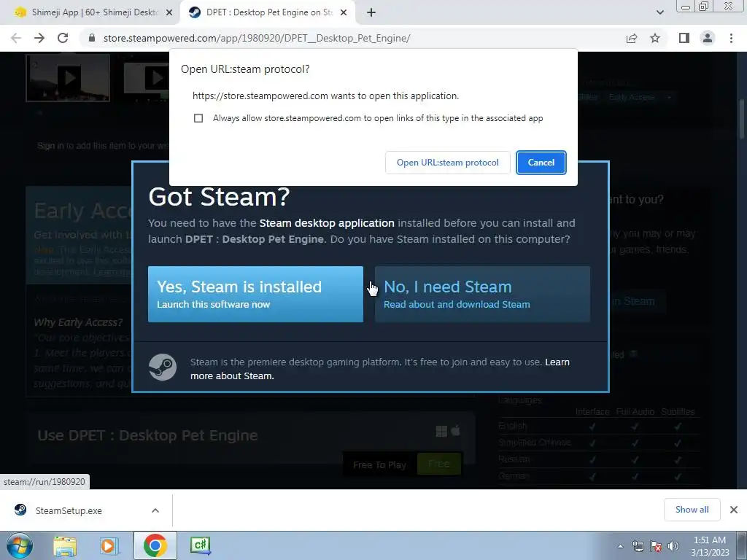Click the green Free button

pos(438,463)
